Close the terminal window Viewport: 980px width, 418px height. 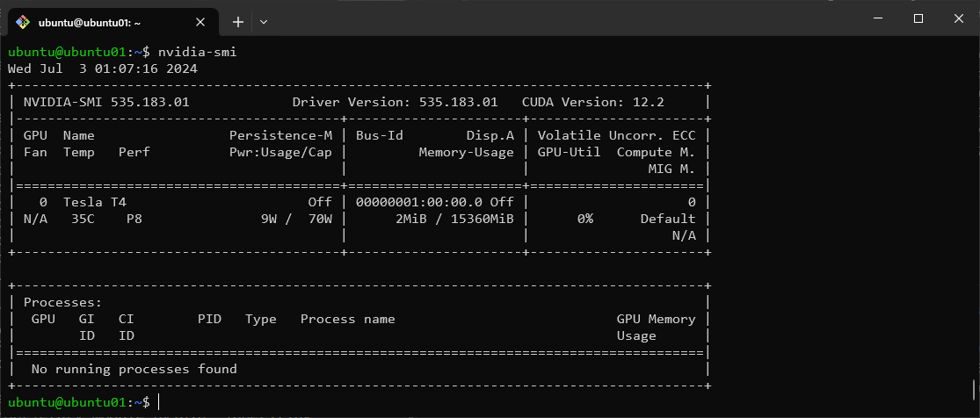(x=958, y=18)
